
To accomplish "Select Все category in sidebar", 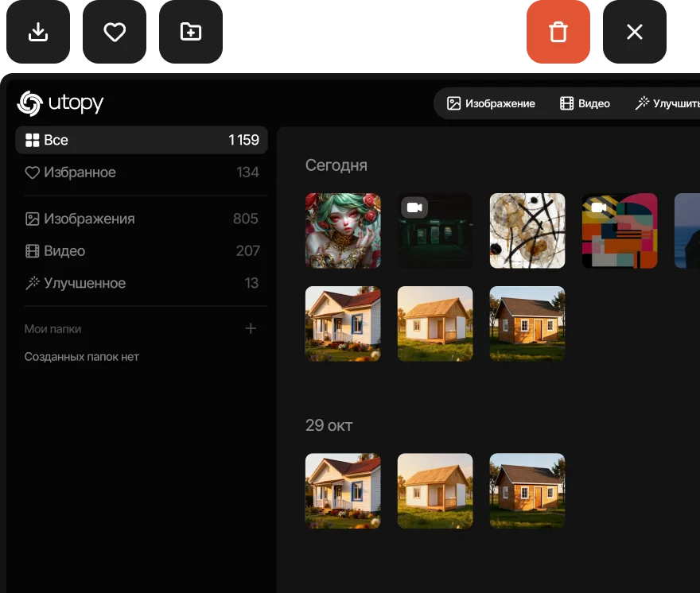I will [142, 140].
